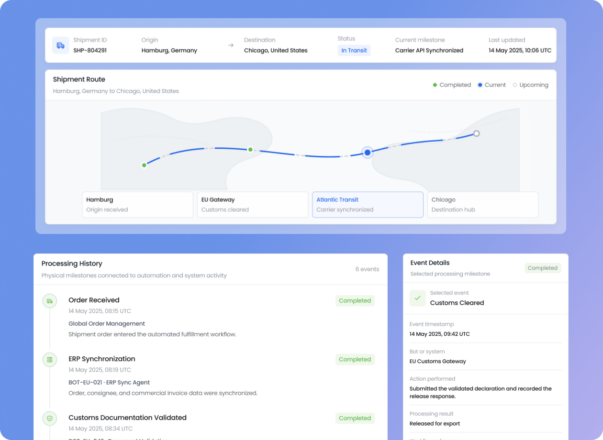The image size is (603, 440).
Task: Select the Atlantic Transit route card
Action: pyautogui.click(x=368, y=205)
